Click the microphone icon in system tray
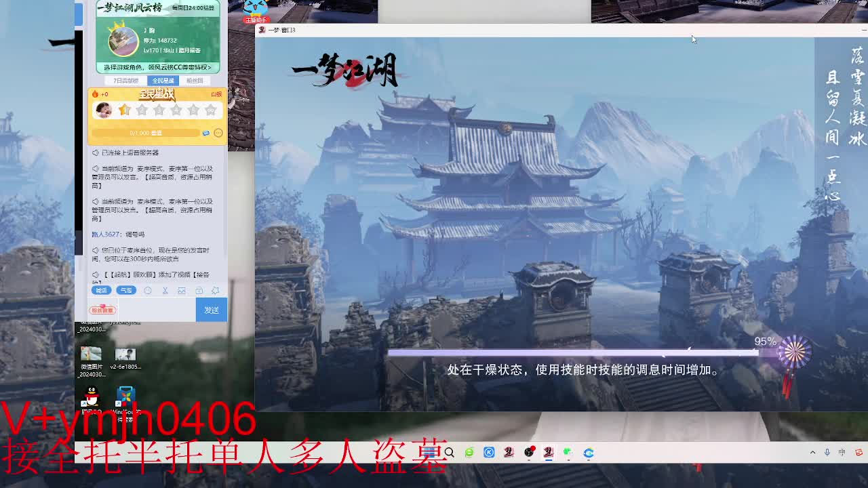 point(827,453)
